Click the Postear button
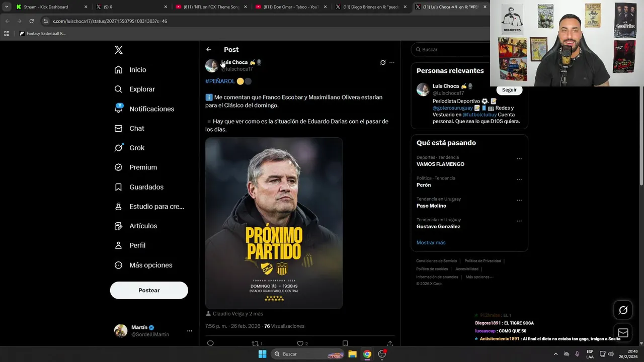Screen dimensions: 644x362 pyautogui.click(x=149, y=290)
